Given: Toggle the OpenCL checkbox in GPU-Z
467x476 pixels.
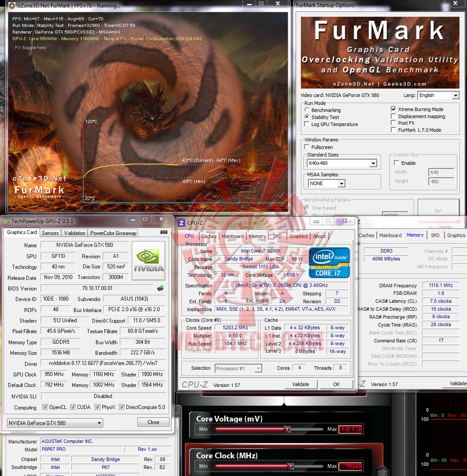Looking at the screenshot, I should point(45,407).
